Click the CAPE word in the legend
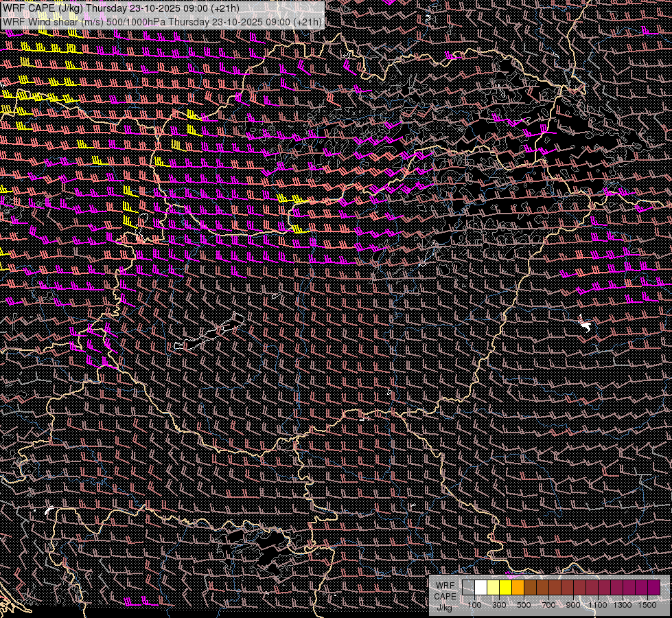This screenshot has height=618, width=672. pos(445,597)
